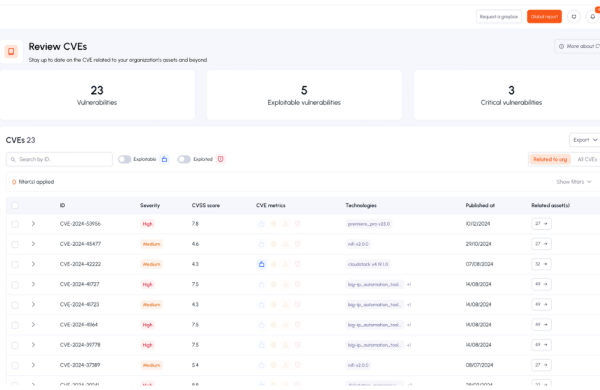Image resolution: width=600 pixels, height=390 pixels.
Task: Enable the Exploitable toggle switch
Action: click(x=124, y=159)
